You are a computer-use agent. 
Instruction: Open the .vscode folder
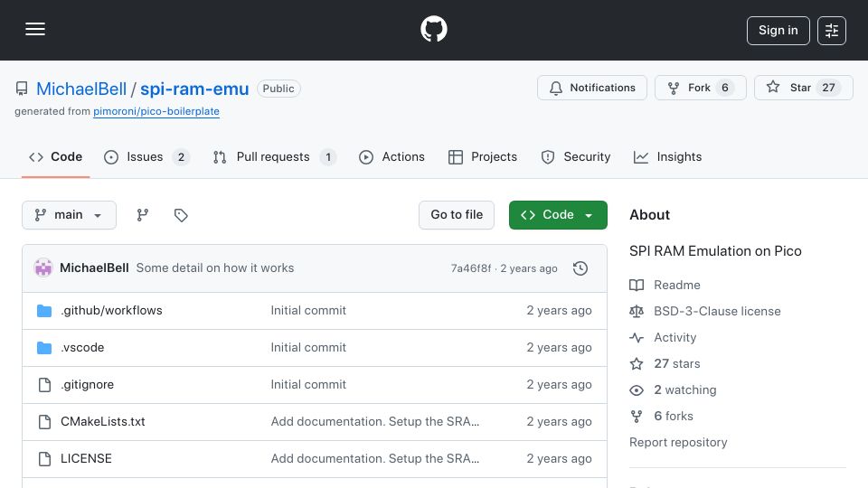click(82, 347)
